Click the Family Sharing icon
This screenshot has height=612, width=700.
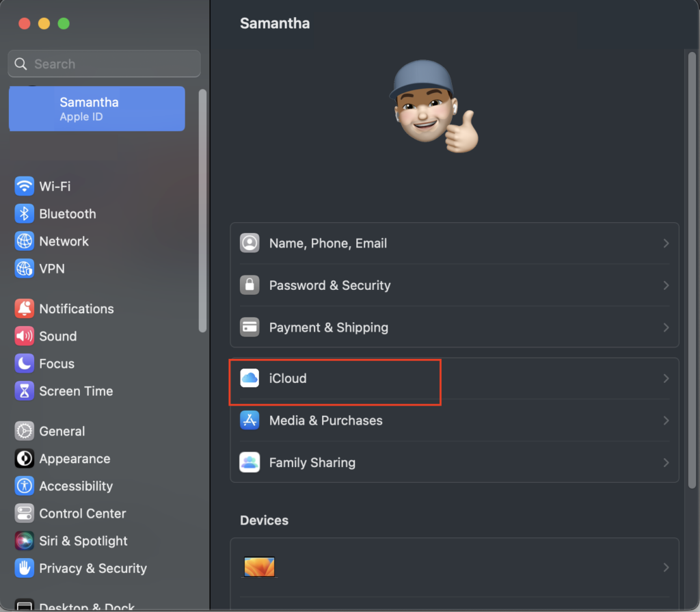pyautogui.click(x=250, y=462)
